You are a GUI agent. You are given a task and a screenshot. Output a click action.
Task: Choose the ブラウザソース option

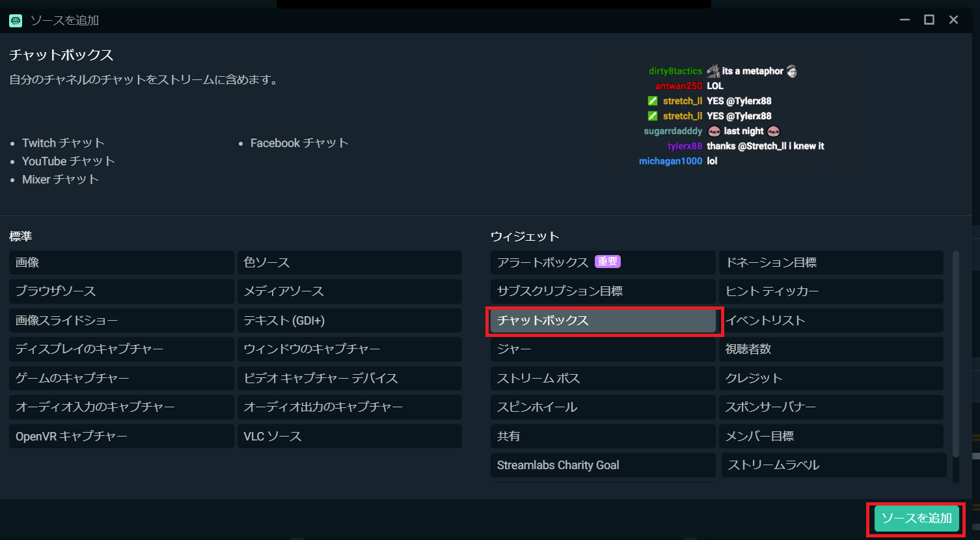[122, 291]
